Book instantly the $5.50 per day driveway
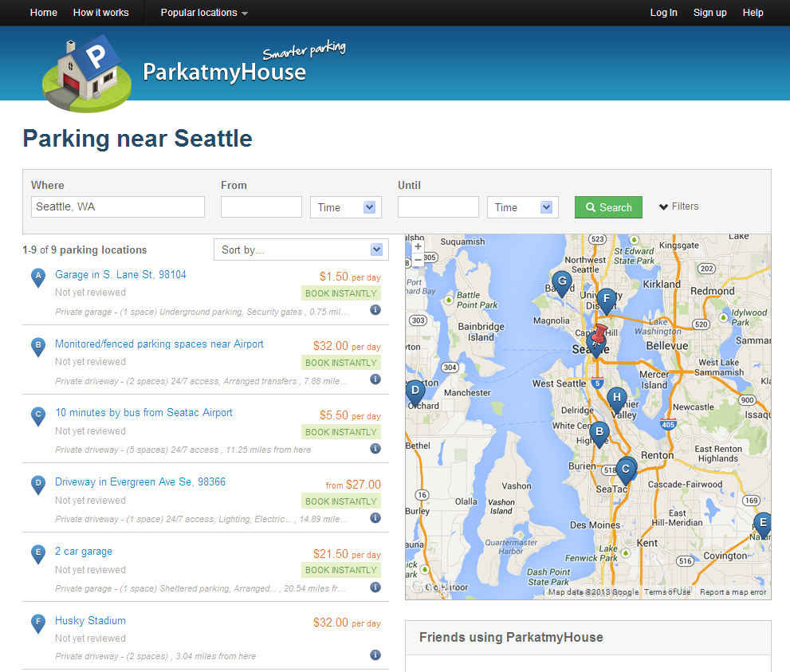The width and height of the screenshot is (790, 672). 341,432
